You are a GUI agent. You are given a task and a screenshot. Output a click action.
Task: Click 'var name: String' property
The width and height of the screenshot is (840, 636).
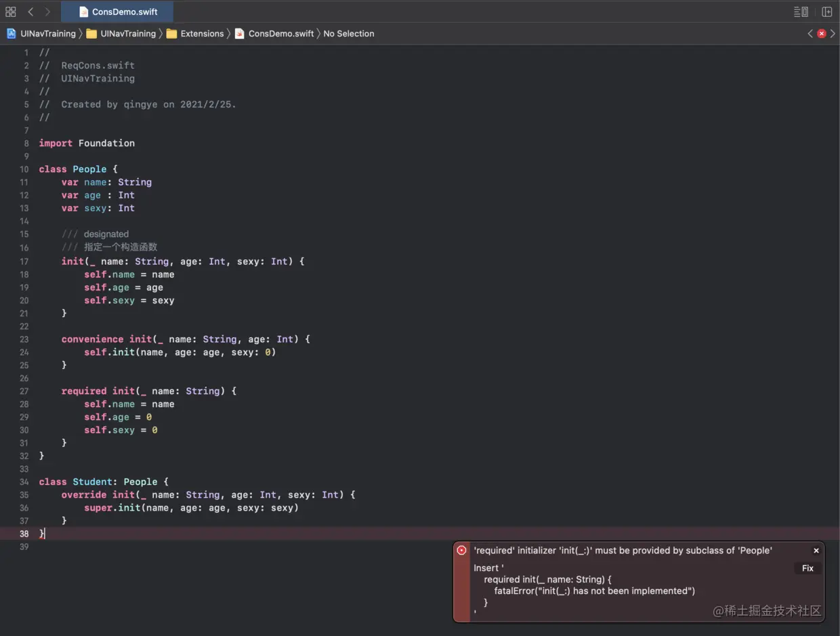point(106,182)
